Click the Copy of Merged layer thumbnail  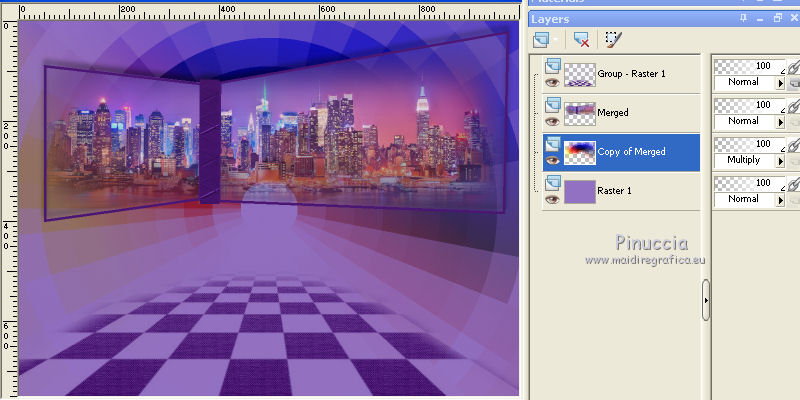click(x=580, y=153)
